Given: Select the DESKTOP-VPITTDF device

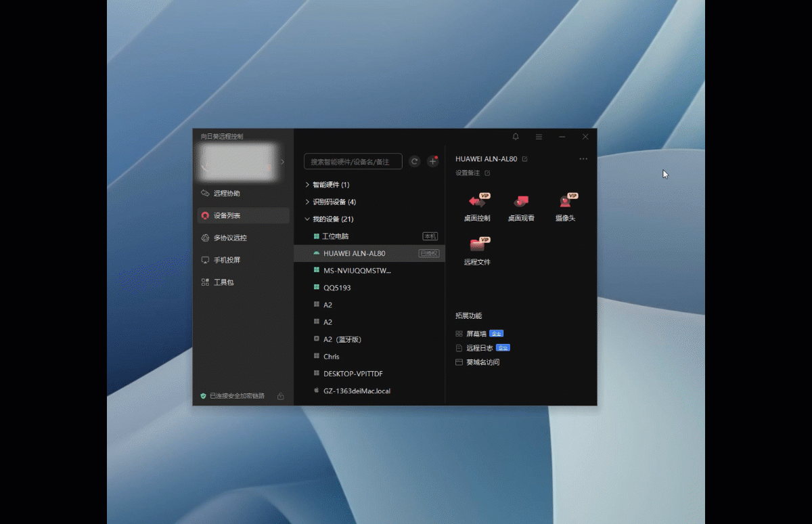Looking at the screenshot, I should click(x=369, y=374).
